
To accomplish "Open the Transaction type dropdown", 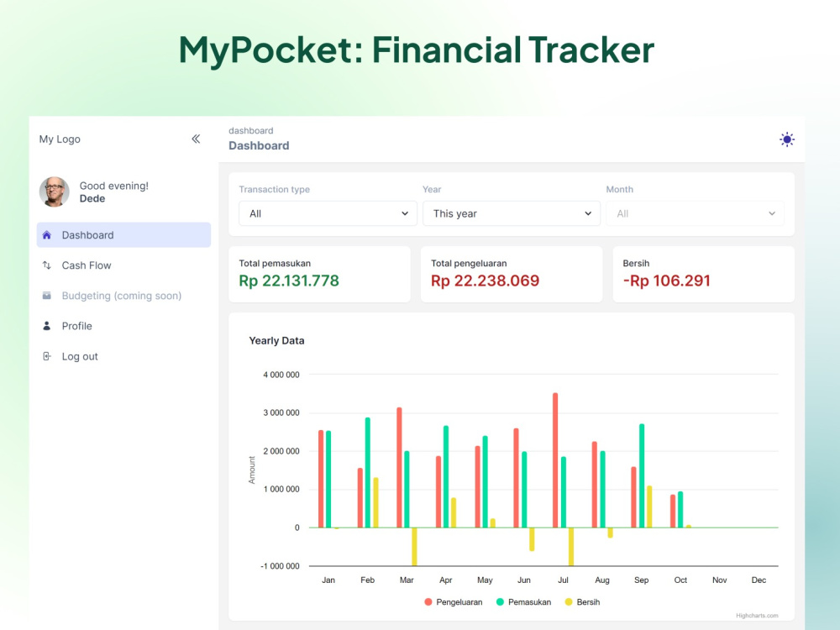I will pos(328,213).
